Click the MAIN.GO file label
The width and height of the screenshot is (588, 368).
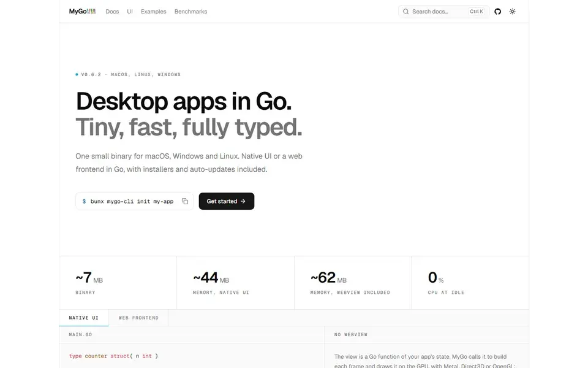tap(80, 334)
